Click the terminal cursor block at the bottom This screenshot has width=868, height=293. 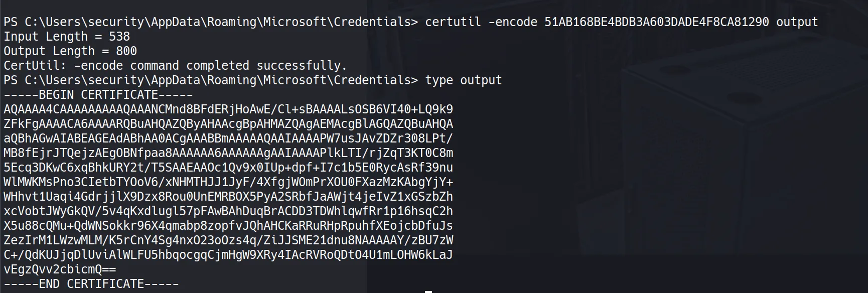428,291
